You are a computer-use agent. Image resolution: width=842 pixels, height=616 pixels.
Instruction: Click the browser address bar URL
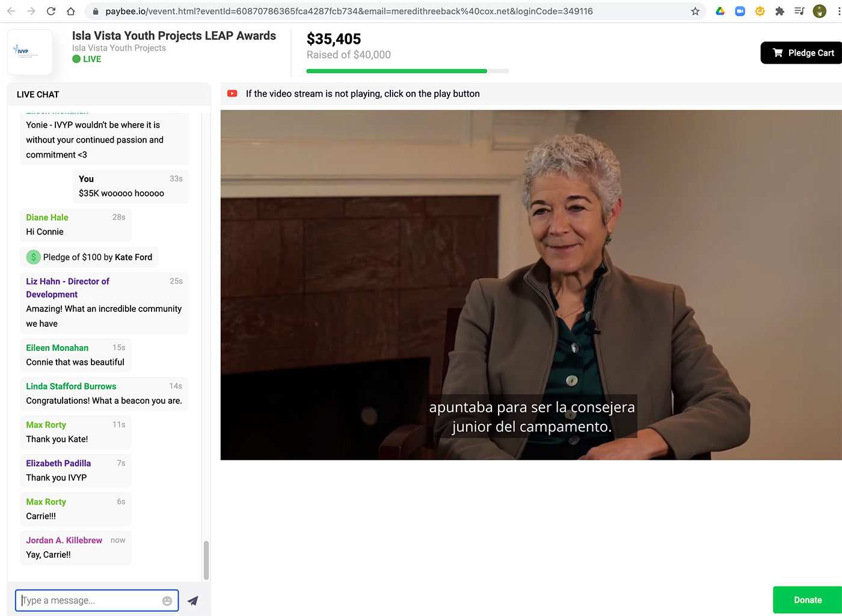[x=349, y=11]
